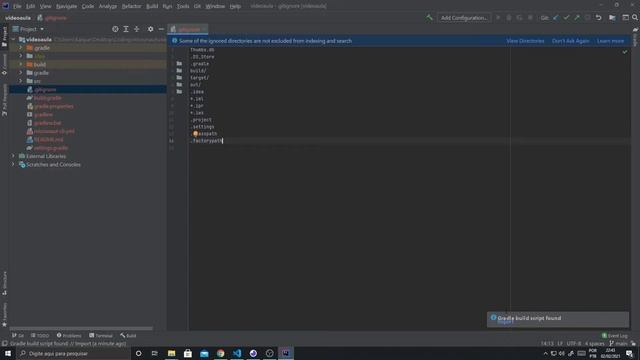This screenshot has width=640, height=360.
Task: Click the Git Rollback undo icon
Action: (x=598, y=18)
